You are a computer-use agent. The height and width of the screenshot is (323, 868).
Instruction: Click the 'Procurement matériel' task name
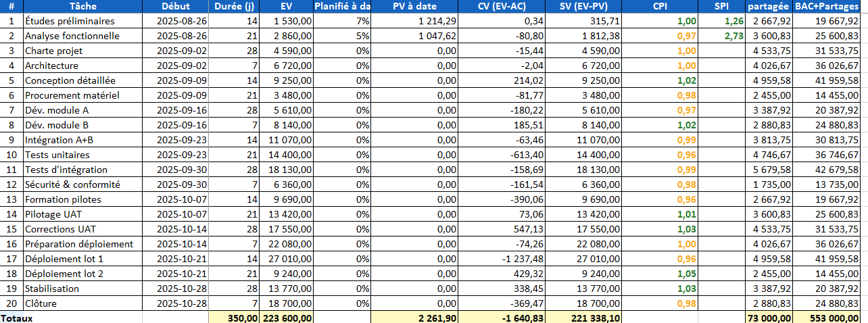pos(72,95)
